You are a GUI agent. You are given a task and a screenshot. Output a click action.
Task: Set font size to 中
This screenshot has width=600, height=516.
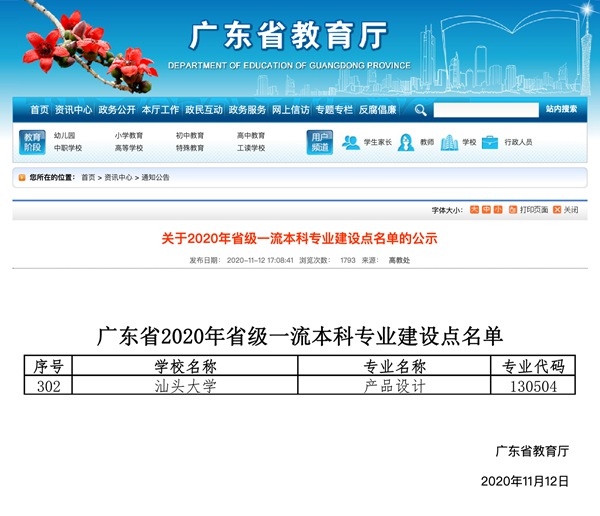(486, 209)
